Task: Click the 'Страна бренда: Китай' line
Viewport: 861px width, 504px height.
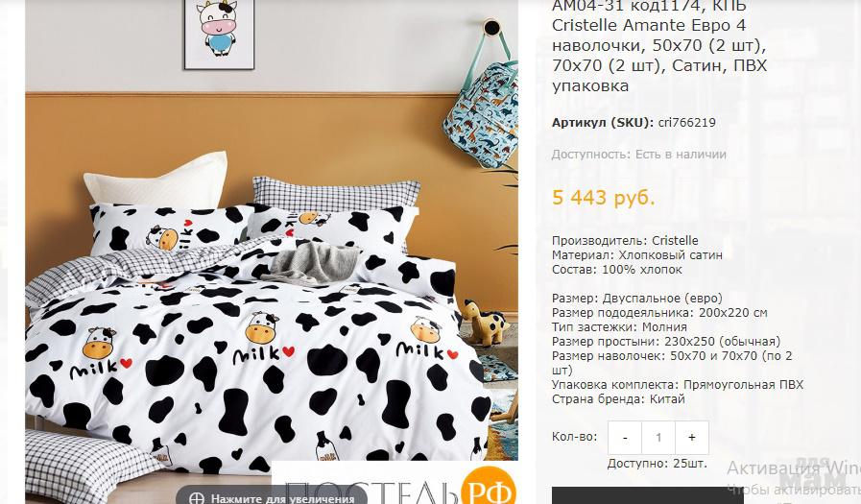Action: pyautogui.click(x=618, y=399)
